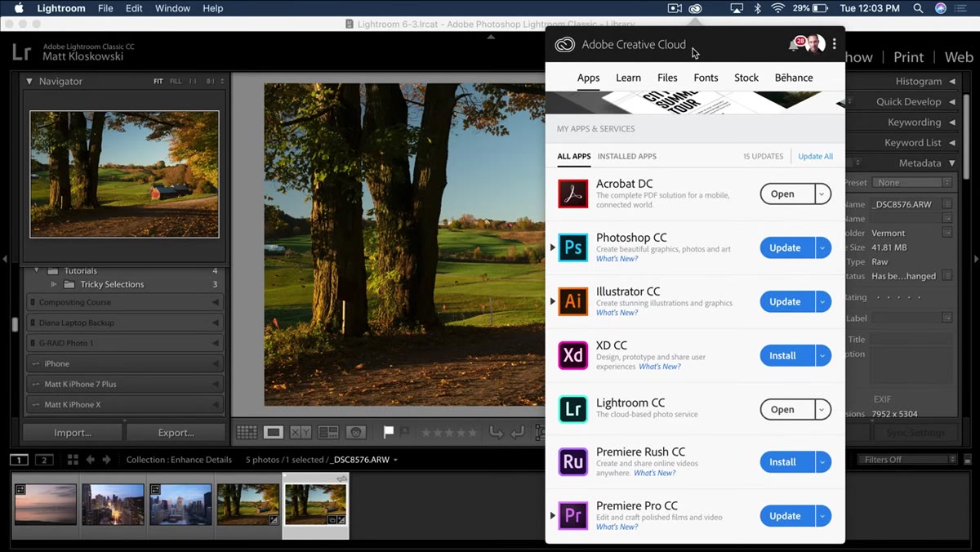
Task: Rotate photo counterclockwise in Lightroom toolbar
Action: 496,432
